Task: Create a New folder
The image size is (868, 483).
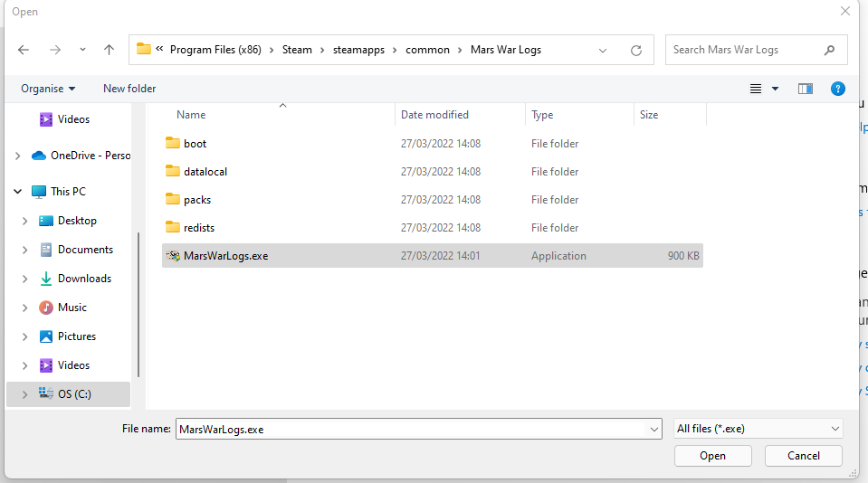Action: [129, 89]
